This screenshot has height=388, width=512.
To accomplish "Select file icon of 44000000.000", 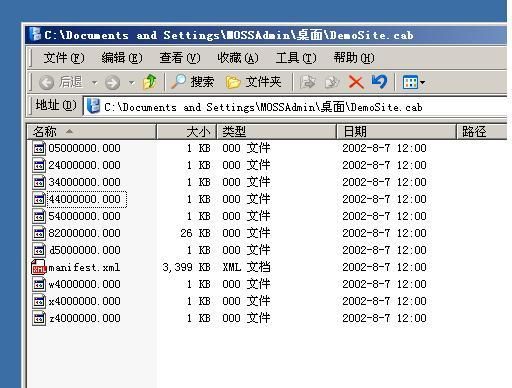I will pos(39,199).
